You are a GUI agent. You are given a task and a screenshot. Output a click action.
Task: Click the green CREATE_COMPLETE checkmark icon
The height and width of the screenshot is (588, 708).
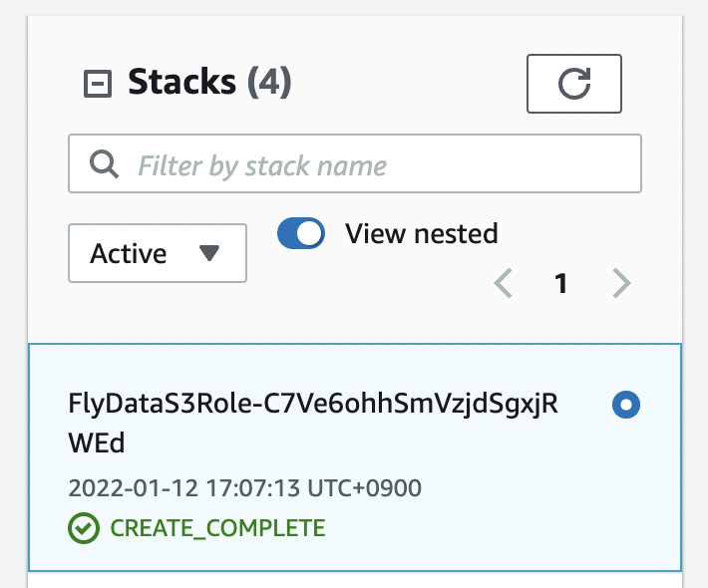[84, 528]
